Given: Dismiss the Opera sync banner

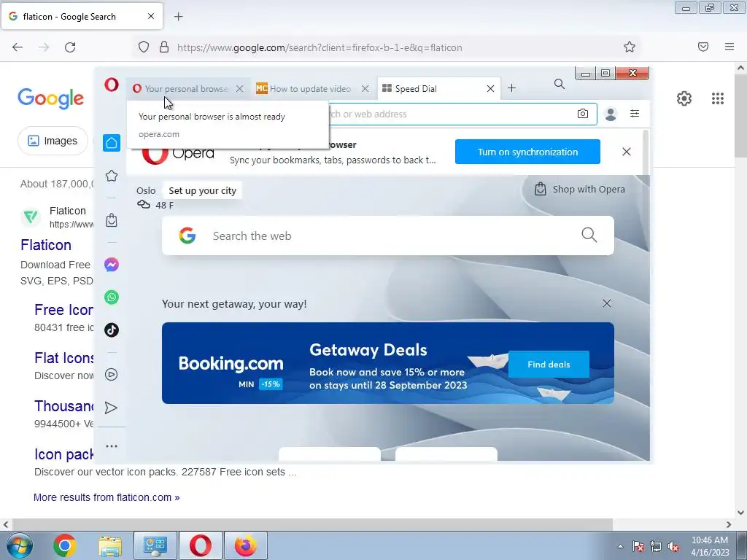Looking at the screenshot, I should point(627,152).
